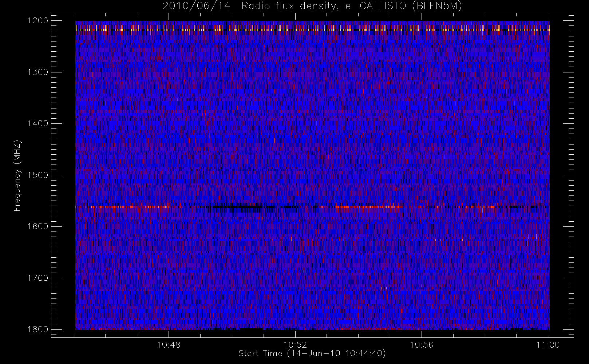The width and height of the screenshot is (589, 364).
Task: Click the 1500 frequency tick label
Action: pyautogui.click(x=38, y=175)
